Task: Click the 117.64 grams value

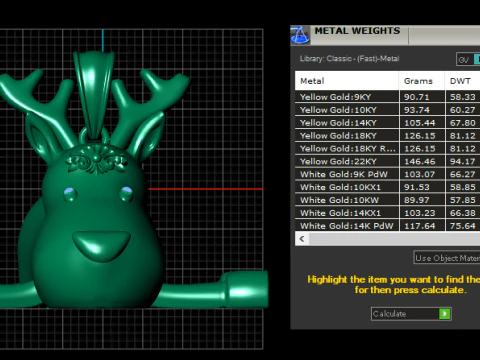Action: click(420, 226)
